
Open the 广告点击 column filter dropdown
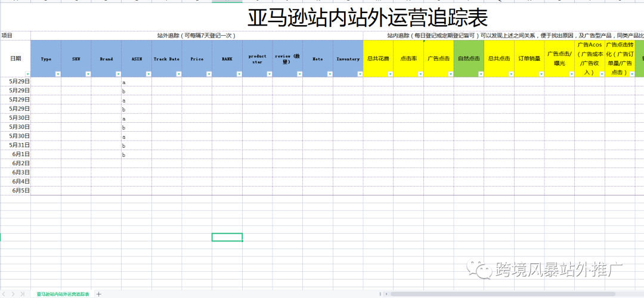(x=451, y=74)
